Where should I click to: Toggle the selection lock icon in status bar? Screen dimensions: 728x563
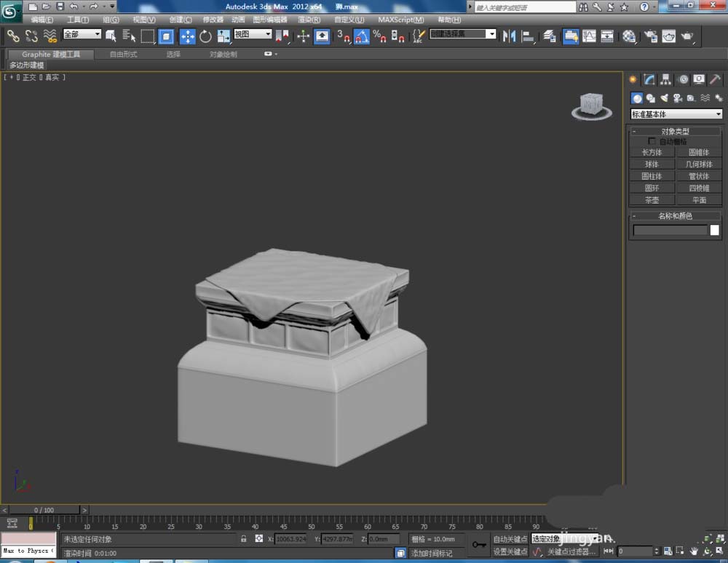(x=244, y=539)
